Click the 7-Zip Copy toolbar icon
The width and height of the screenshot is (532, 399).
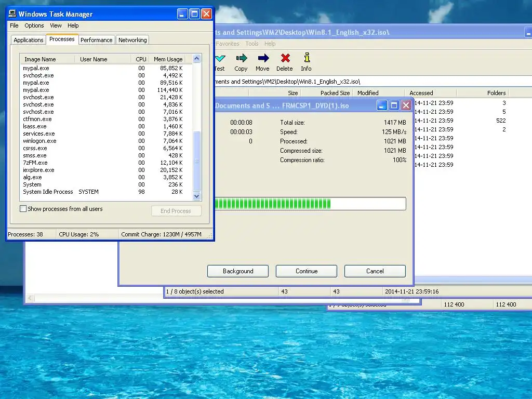pyautogui.click(x=241, y=58)
